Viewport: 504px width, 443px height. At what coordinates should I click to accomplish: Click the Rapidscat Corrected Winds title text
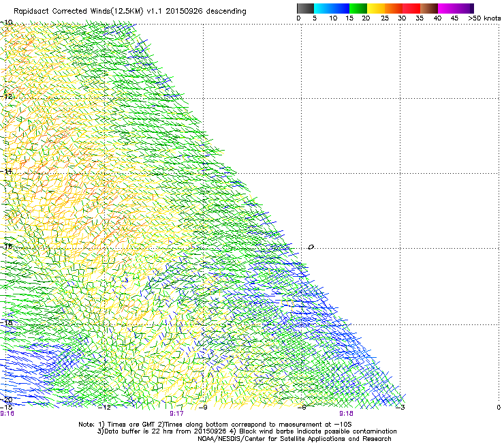coord(130,11)
